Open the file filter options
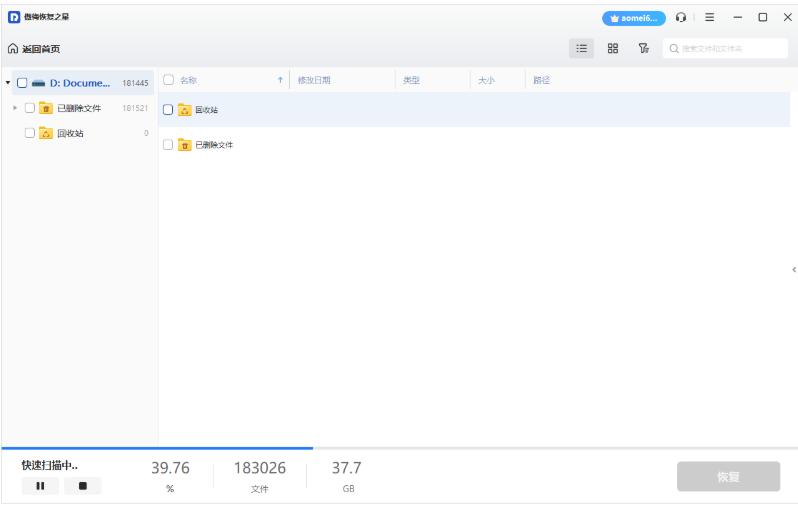This screenshot has height=505, width=798. point(644,48)
